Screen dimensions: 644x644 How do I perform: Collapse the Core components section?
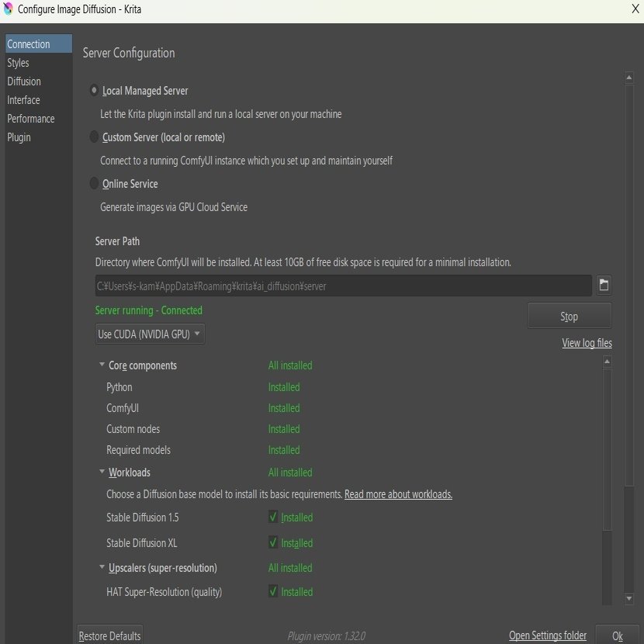(x=102, y=365)
